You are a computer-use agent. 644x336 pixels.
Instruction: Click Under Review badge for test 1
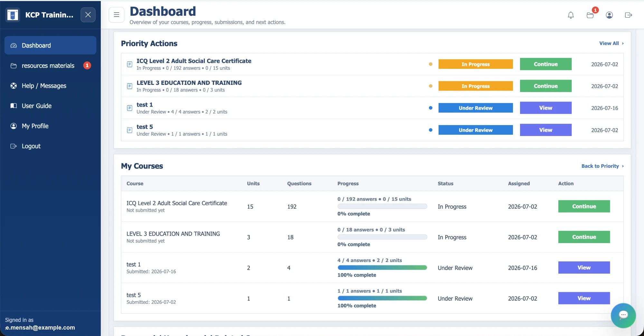pyautogui.click(x=476, y=108)
